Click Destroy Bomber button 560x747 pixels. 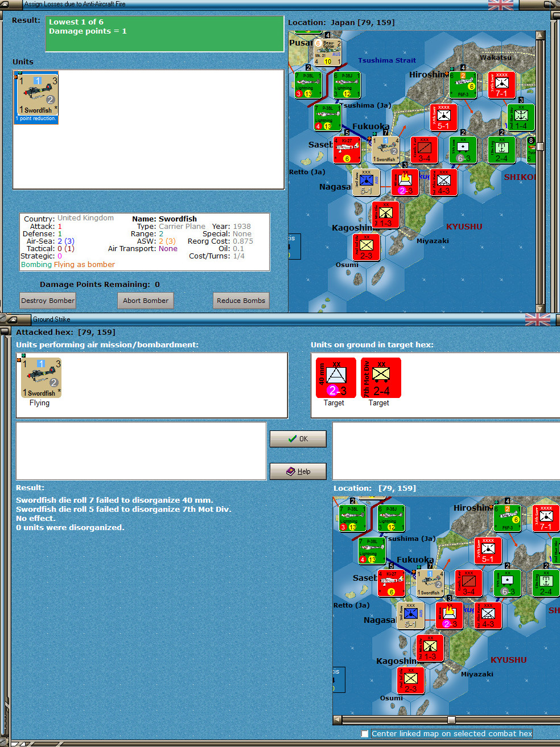click(48, 301)
